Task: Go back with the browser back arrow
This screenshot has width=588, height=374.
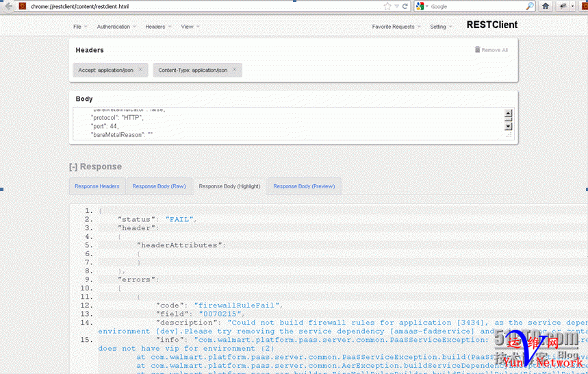Action: 8,6
